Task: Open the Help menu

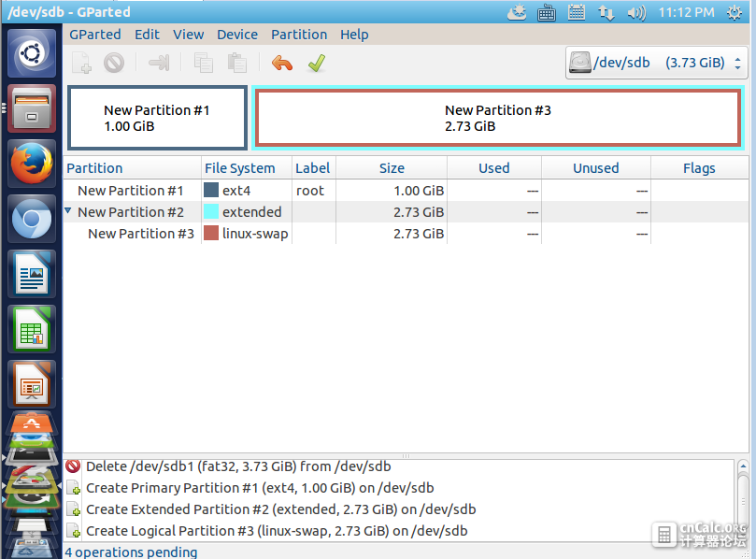Action: [x=354, y=35]
